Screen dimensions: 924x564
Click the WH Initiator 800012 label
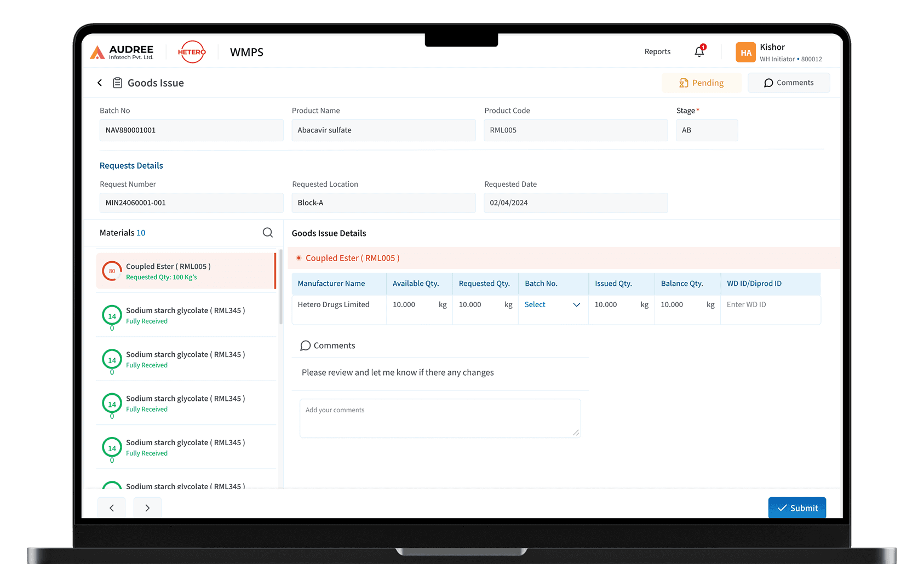[x=791, y=59]
